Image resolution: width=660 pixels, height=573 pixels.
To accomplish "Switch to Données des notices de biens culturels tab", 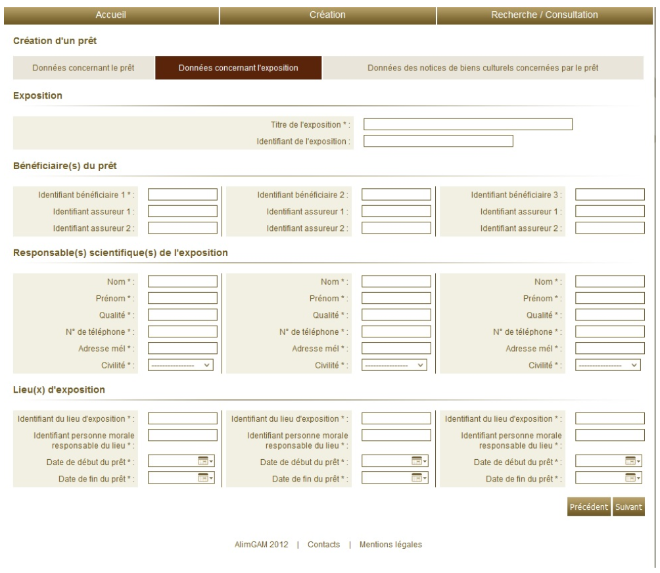I will coord(483,68).
